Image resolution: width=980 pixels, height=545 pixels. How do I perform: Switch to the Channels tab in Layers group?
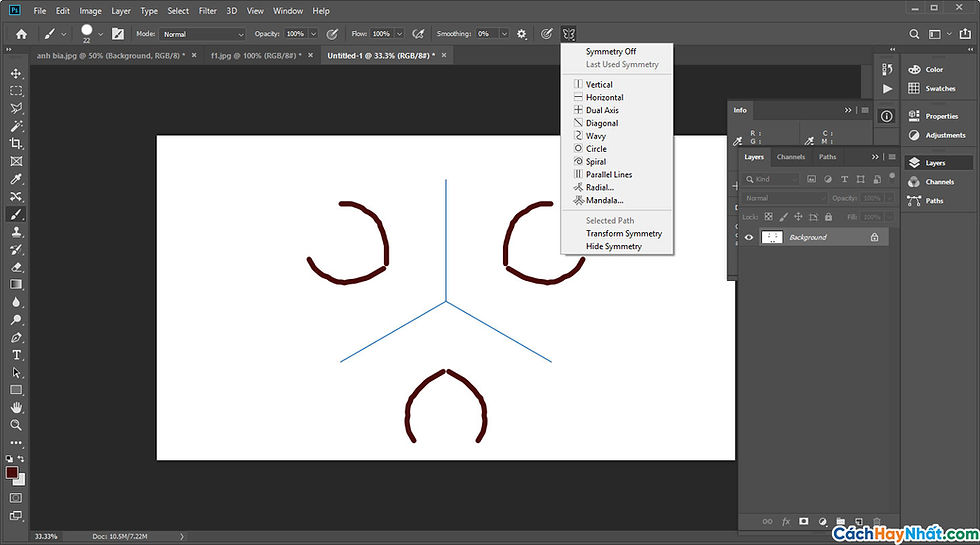click(x=791, y=157)
